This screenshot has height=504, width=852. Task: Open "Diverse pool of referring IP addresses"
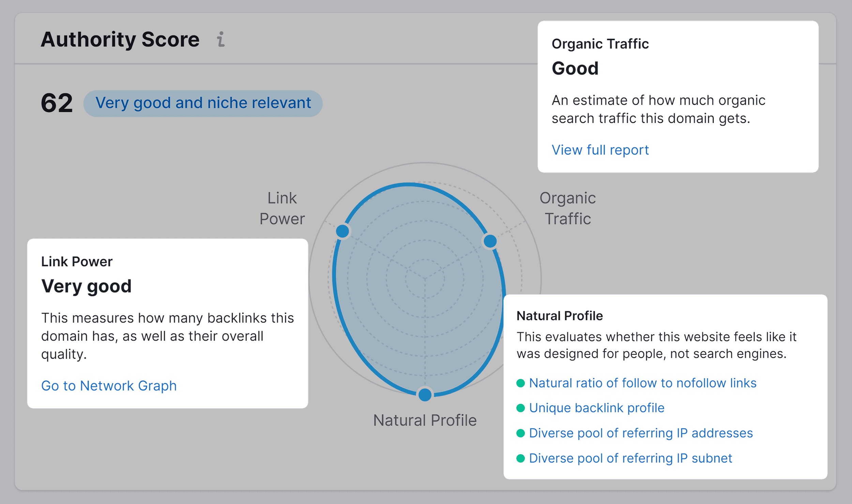[x=641, y=433]
